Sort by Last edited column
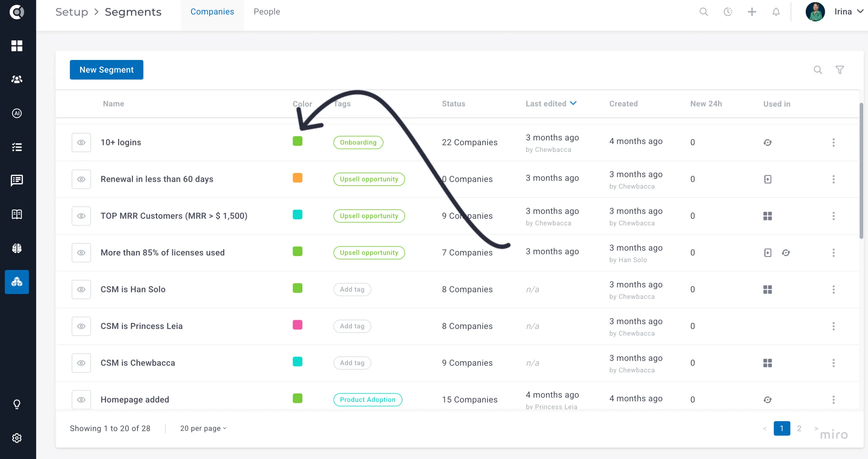The width and height of the screenshot is (868, 459). pyautogui.click(x=551, y=104)
